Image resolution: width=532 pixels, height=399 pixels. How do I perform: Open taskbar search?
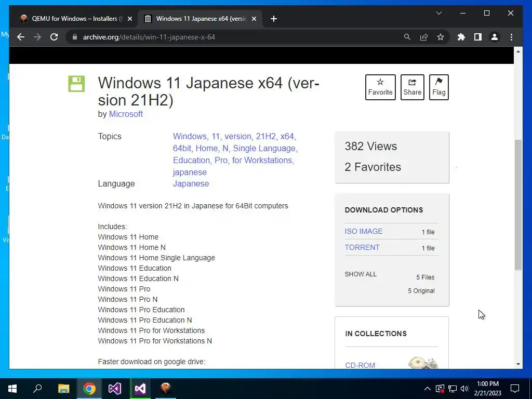pos(37,389)
